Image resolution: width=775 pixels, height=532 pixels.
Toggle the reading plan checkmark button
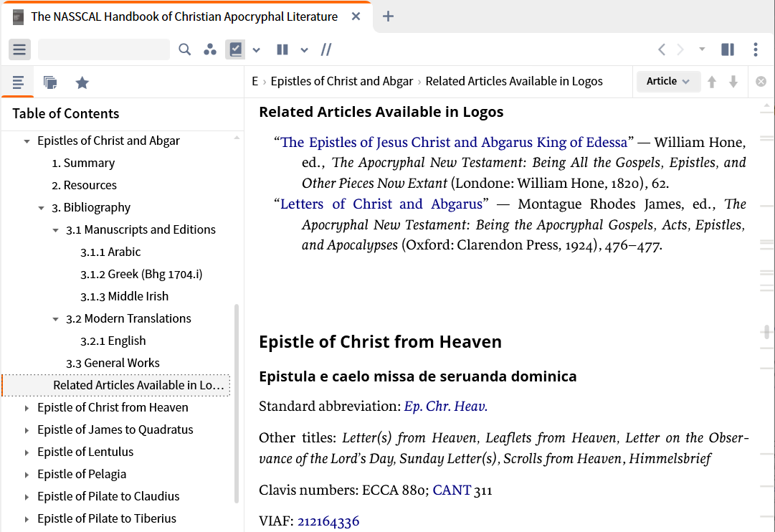(235, 49)
